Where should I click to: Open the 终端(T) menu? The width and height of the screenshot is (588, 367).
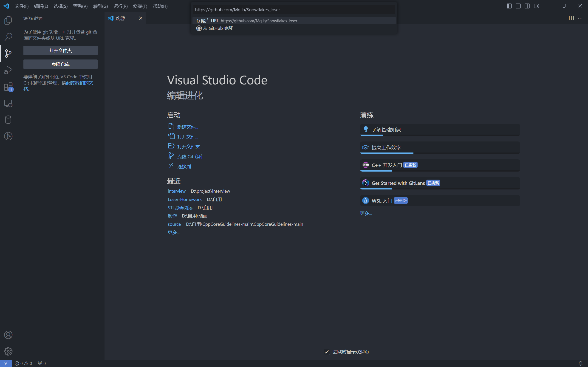(x=140, y=6)
